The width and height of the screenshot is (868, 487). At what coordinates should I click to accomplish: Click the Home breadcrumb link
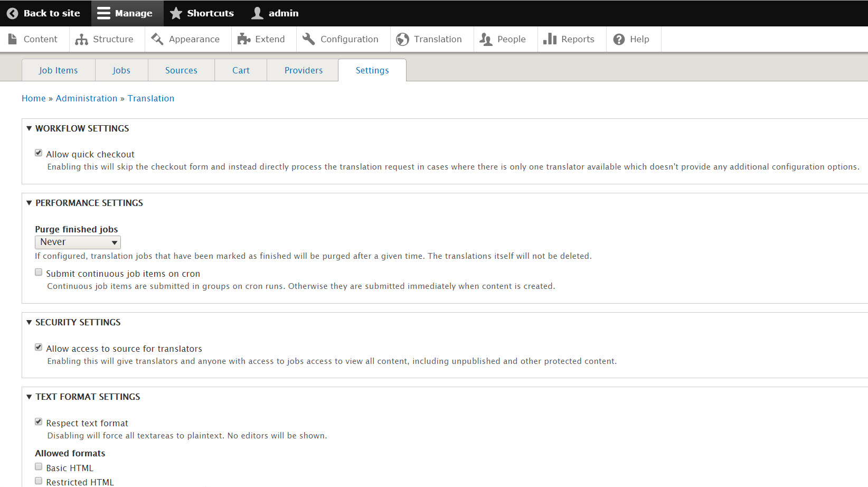click(34, 98)
